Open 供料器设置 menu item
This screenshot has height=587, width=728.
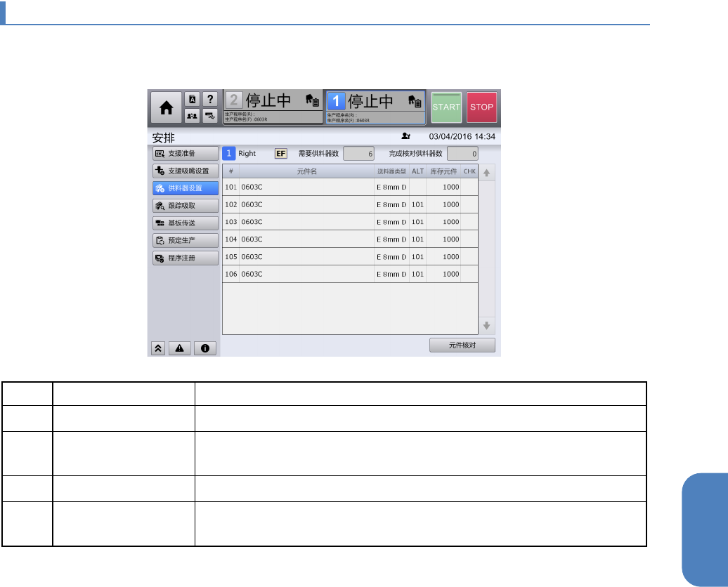[x=186, y=188]
